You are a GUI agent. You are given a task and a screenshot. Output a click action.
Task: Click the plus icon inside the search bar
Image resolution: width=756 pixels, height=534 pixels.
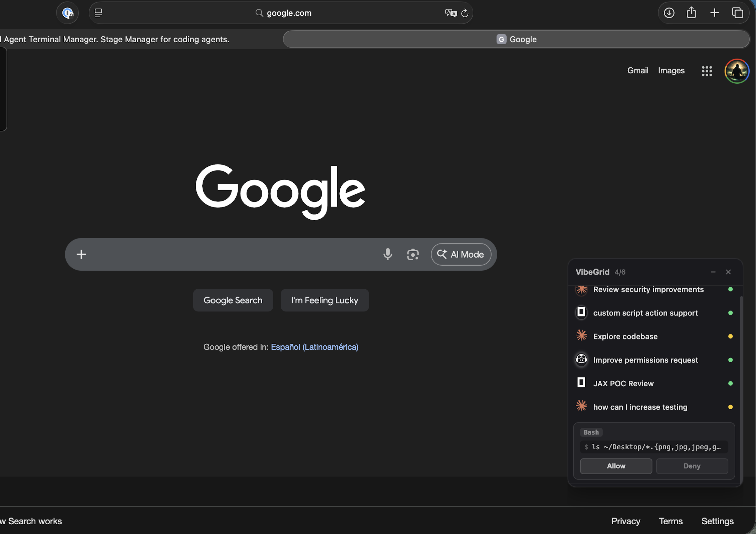pos(81,254)
